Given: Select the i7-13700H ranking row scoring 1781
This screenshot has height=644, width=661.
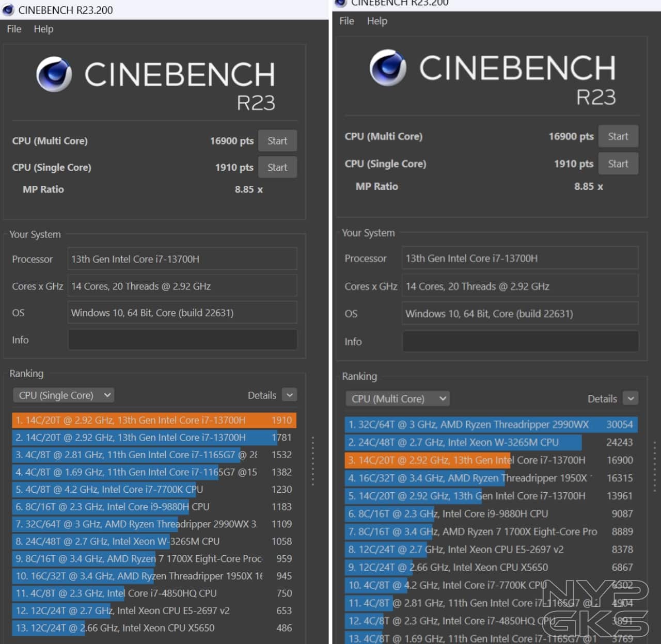Looking at the screenshot, I should 154,438.
